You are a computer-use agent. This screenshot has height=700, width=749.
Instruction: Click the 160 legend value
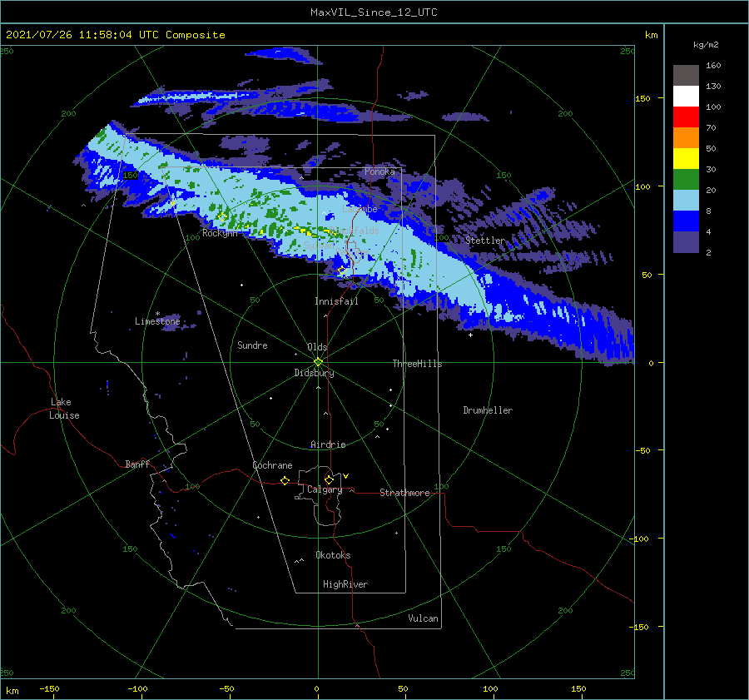(713, 66)
